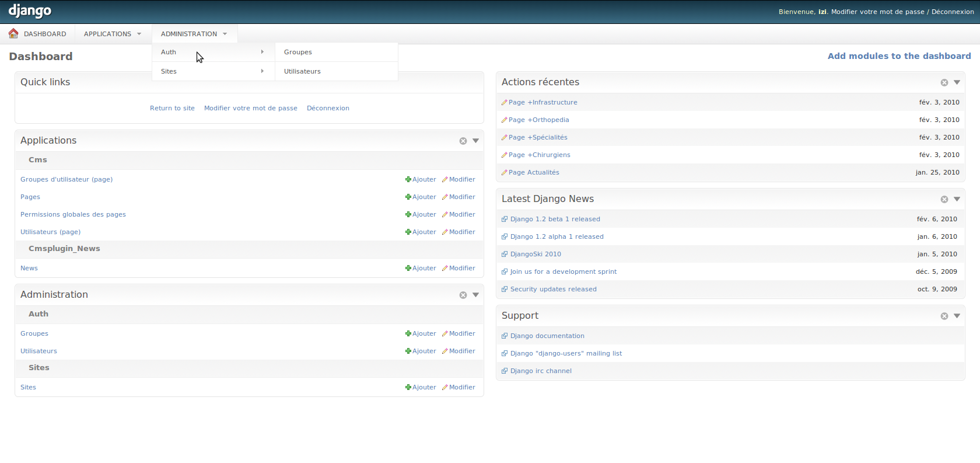The image size is (980, 463).
Task: Open the Return to site quick link
Action: pyautogui.click(x=172, y=108)
